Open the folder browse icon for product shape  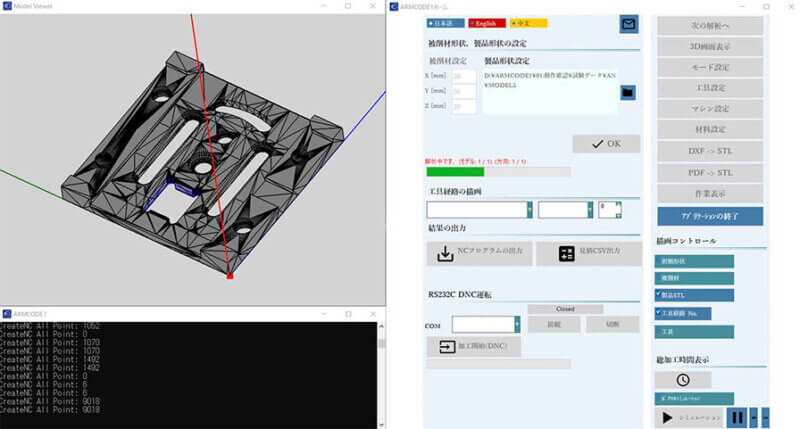coord(628,93)
